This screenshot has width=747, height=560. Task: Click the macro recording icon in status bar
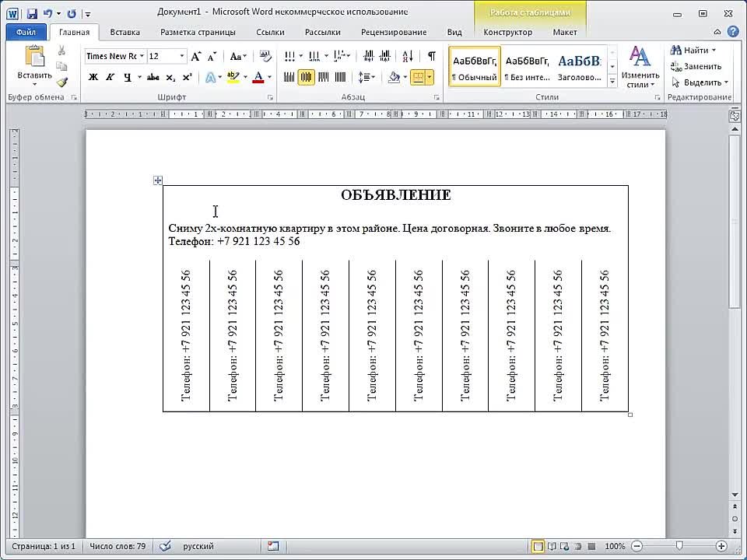(x=273, y=546)
